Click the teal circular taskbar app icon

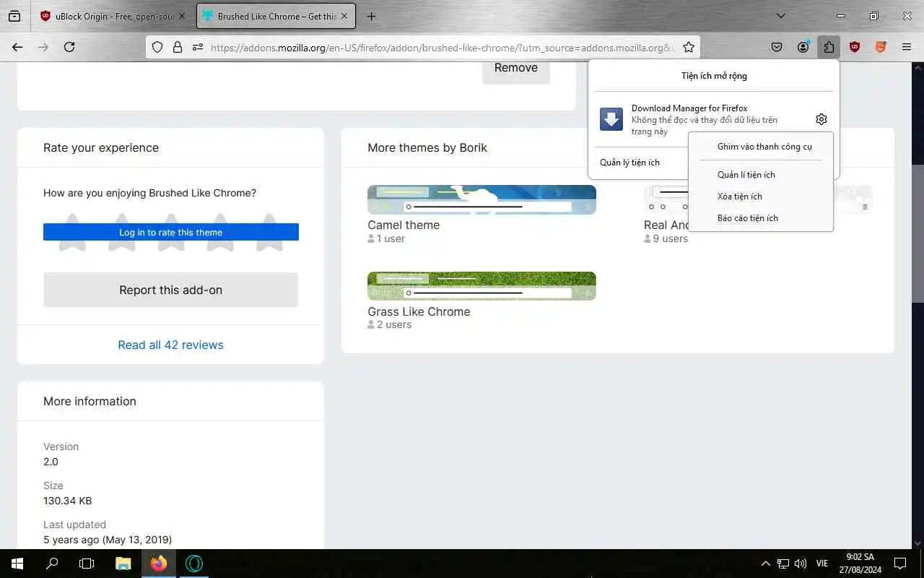[194, 564]
